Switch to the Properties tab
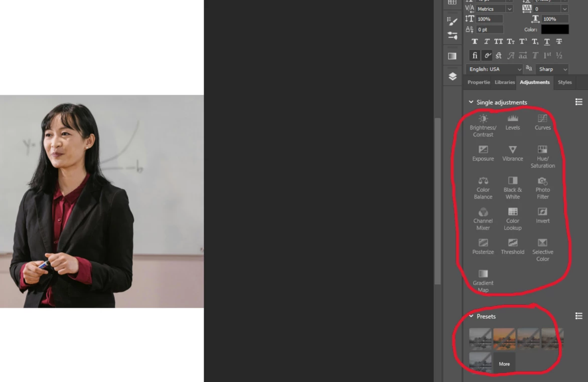588x382 pixels. click(479, 82)
